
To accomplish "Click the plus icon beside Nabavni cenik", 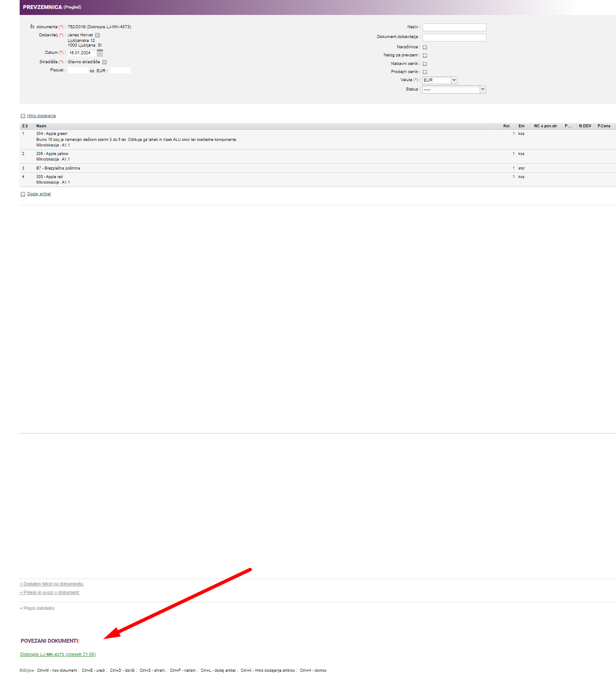I will click(425, 64).
